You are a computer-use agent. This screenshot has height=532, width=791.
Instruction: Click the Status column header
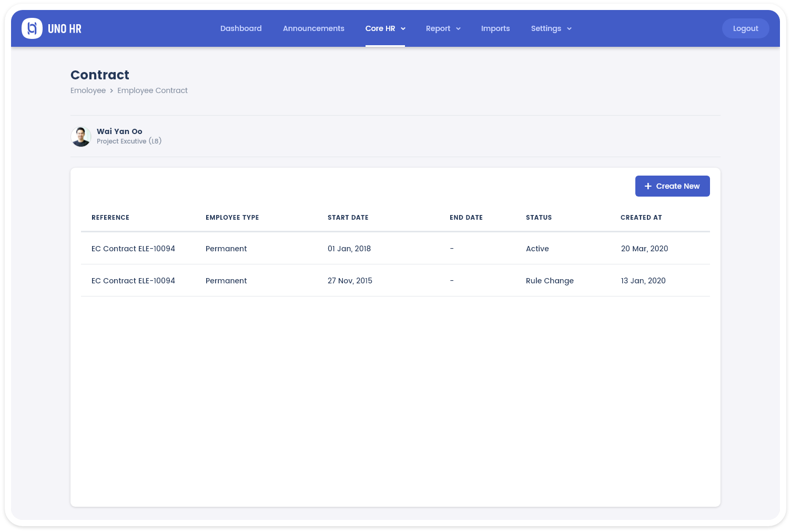point(539,218)
